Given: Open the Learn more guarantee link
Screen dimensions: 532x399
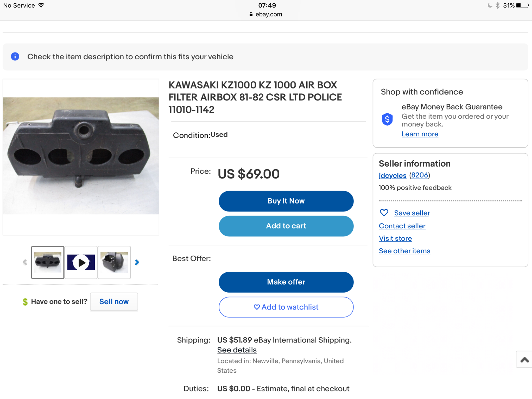Looking at the screenshot, I should 420,134.
